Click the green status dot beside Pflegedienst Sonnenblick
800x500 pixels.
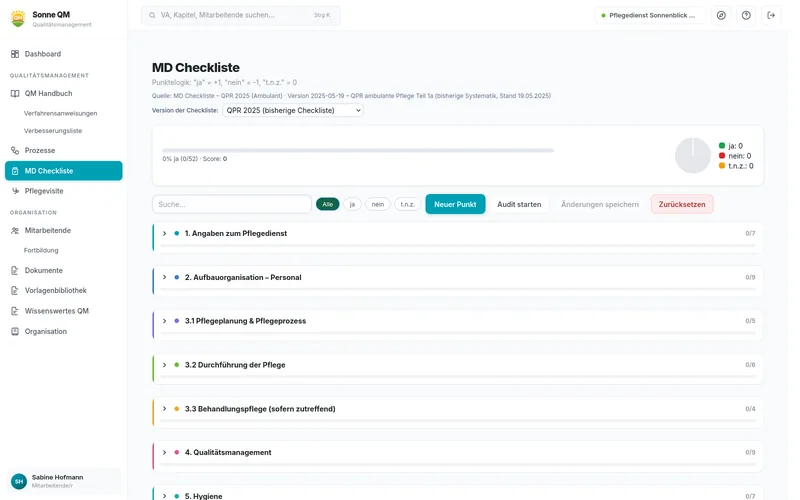603,16
